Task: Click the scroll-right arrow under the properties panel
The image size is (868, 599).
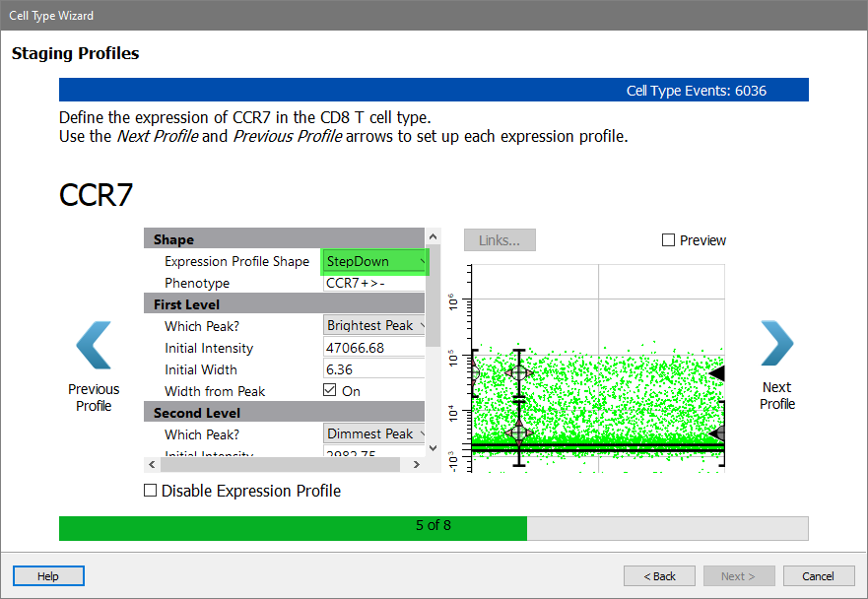Action: 417,464
